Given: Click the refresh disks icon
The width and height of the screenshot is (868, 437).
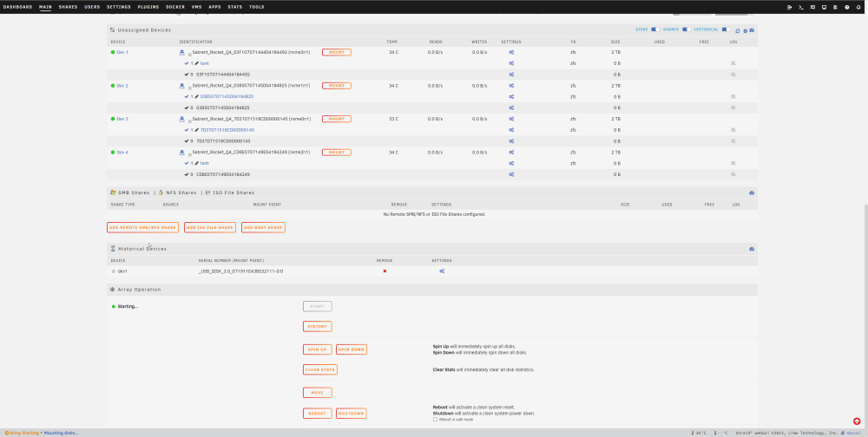Looking at the screenshot, I should pos(737,31).
